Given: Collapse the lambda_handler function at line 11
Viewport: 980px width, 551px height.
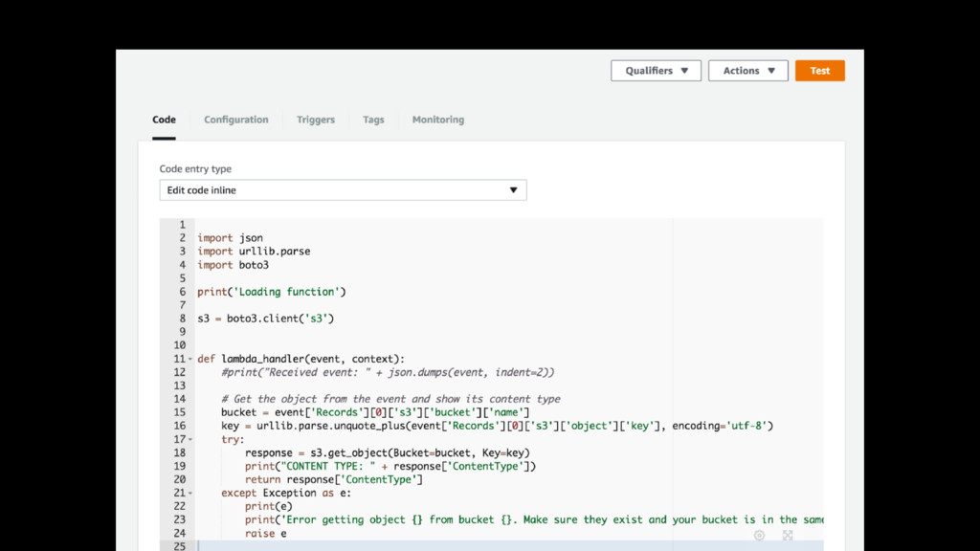Looking at the screenshot, I should click(190, 360).
